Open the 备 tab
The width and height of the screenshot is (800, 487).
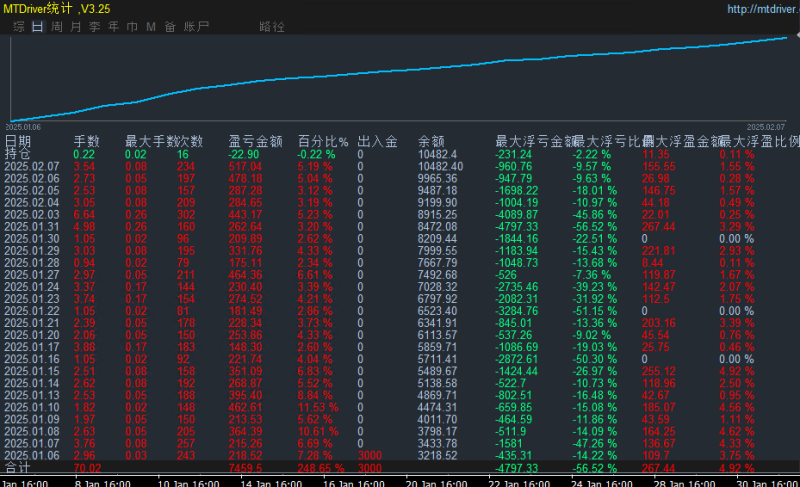pyautogui.click(x=170, y=27)
